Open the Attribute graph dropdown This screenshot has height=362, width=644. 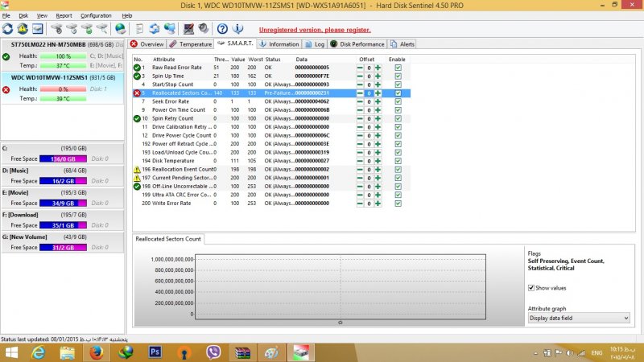coord(579,318)
